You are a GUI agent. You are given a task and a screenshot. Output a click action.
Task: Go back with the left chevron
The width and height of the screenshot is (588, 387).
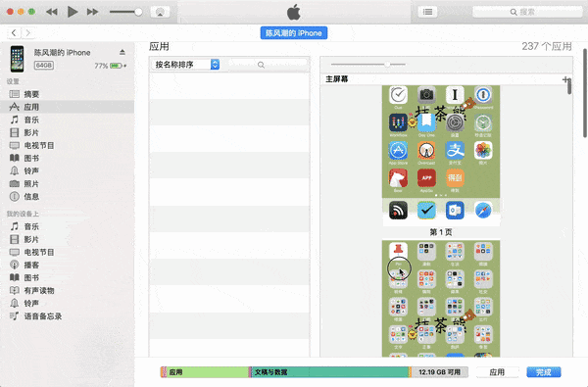(x=14, y=33)
